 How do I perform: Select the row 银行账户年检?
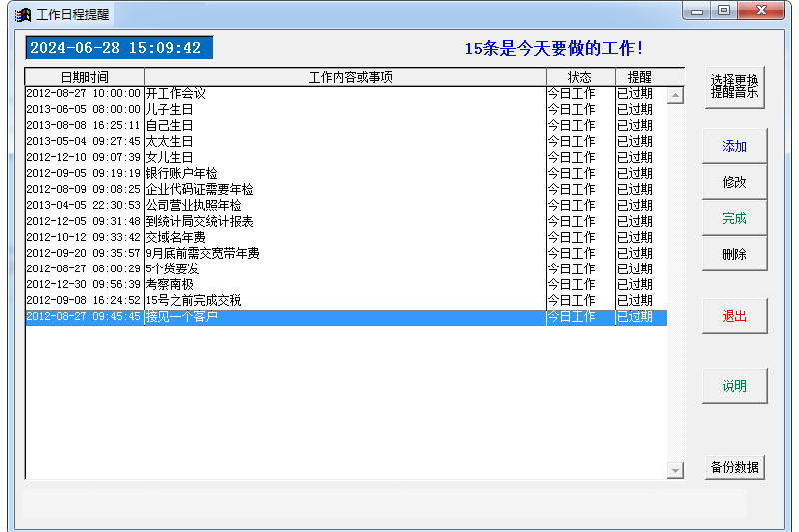(346, 173)
